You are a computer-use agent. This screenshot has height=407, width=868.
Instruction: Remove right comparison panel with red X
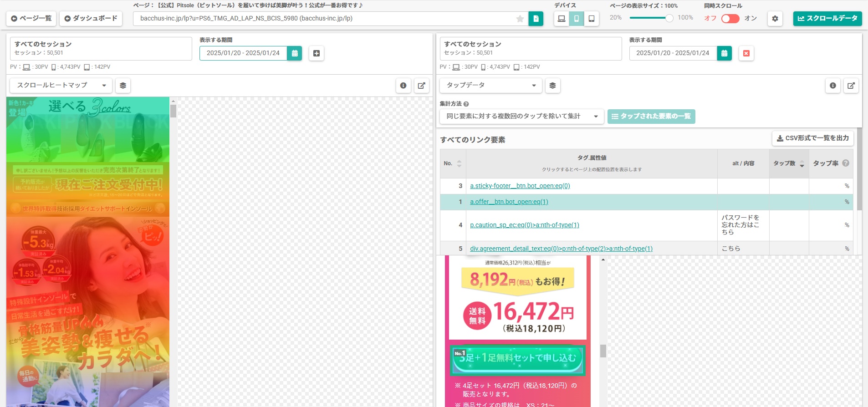tap(746, 53)
